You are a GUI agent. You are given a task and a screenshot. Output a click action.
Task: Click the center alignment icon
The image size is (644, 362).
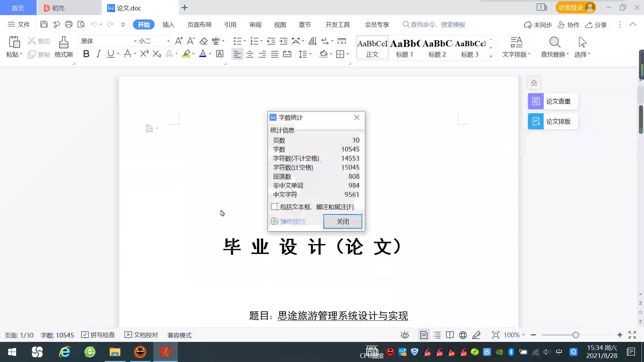click(250, 54)
